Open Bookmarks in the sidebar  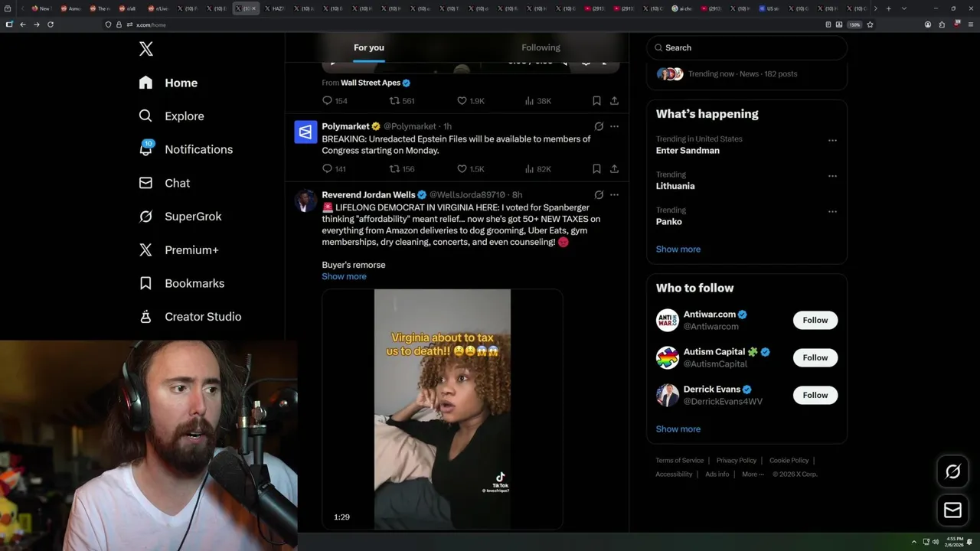[x=181, y=283]
